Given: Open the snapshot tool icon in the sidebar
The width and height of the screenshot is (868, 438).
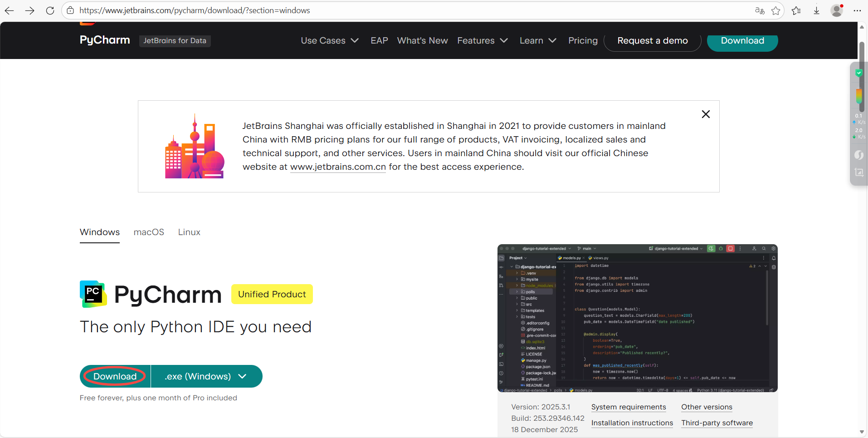Looking at the screenshot, I should tap(858, 172).
